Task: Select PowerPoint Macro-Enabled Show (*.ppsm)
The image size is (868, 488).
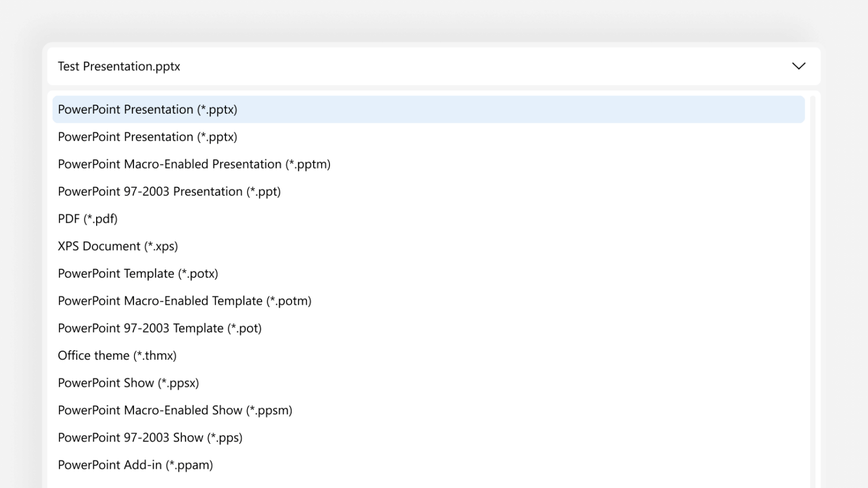Action: [x=175, y=410]
